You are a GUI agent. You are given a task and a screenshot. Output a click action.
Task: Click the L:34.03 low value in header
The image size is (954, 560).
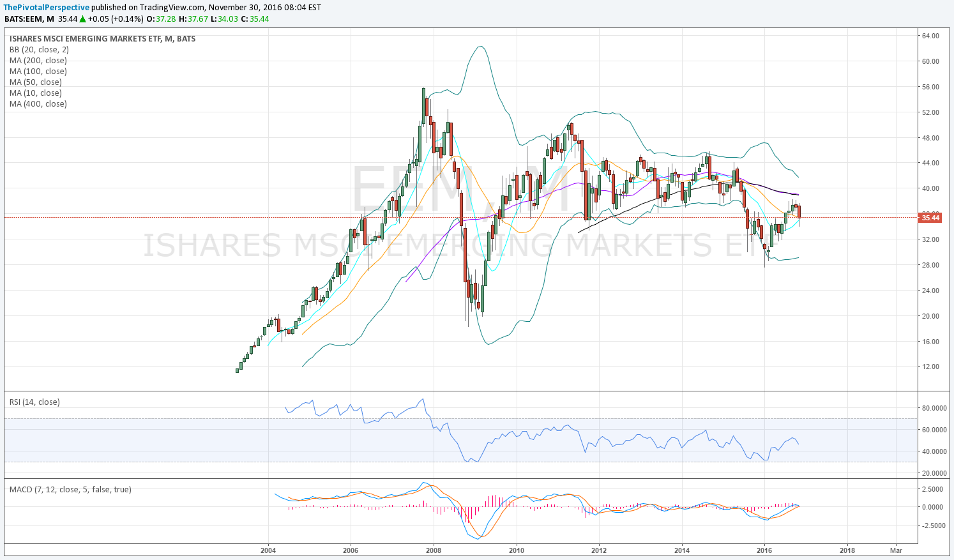224,19
